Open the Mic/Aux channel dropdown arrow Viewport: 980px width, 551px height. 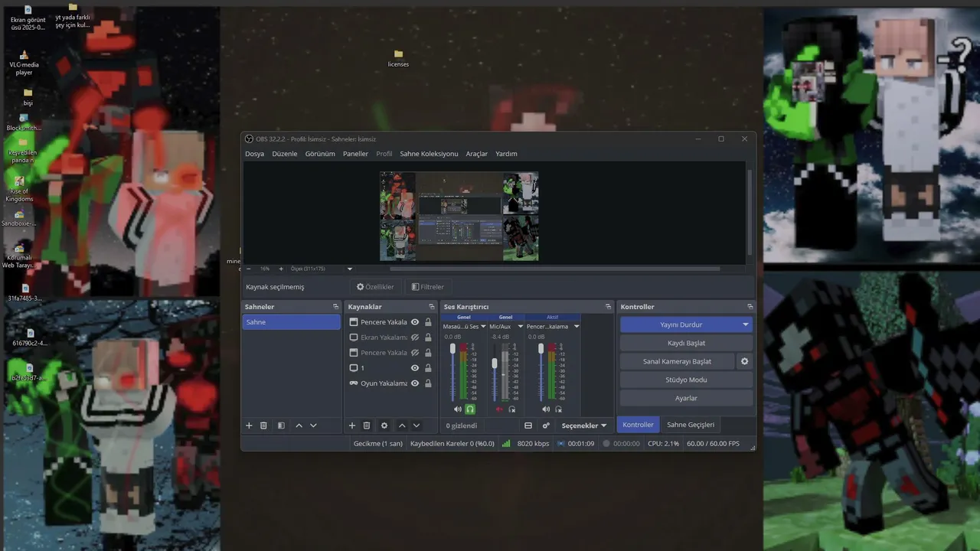tap(521, 327)
